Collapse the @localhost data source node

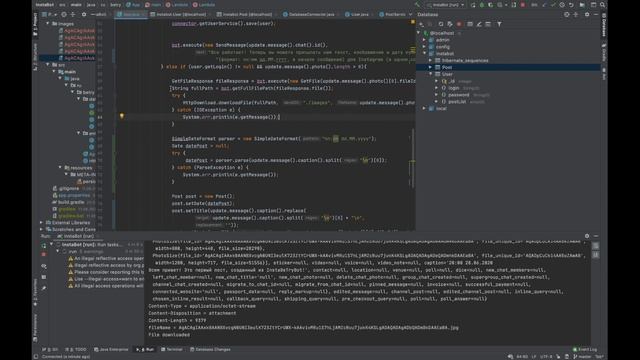[x=419, y=33]
